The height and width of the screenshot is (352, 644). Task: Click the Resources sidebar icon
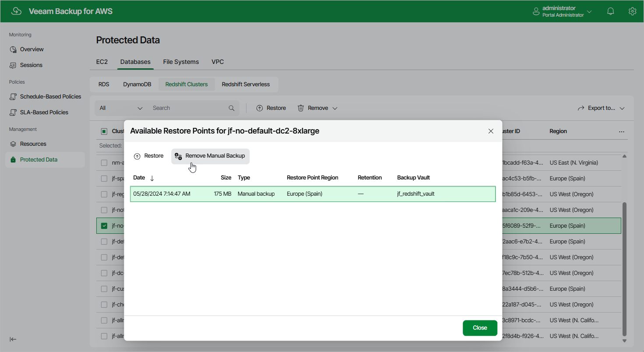[13, 144]
